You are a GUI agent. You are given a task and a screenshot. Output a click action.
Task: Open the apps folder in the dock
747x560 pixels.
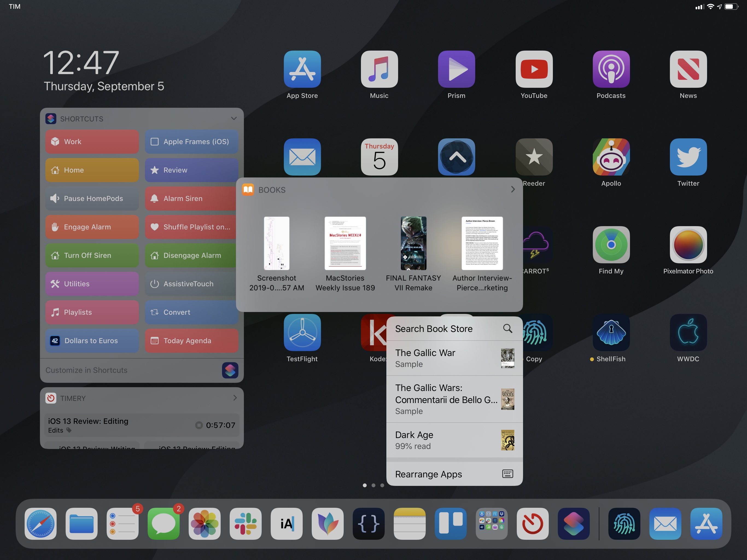click(x=492, y=524)
